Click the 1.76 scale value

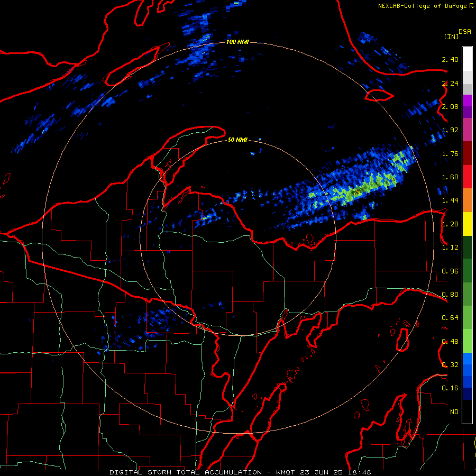pos(450,153)
